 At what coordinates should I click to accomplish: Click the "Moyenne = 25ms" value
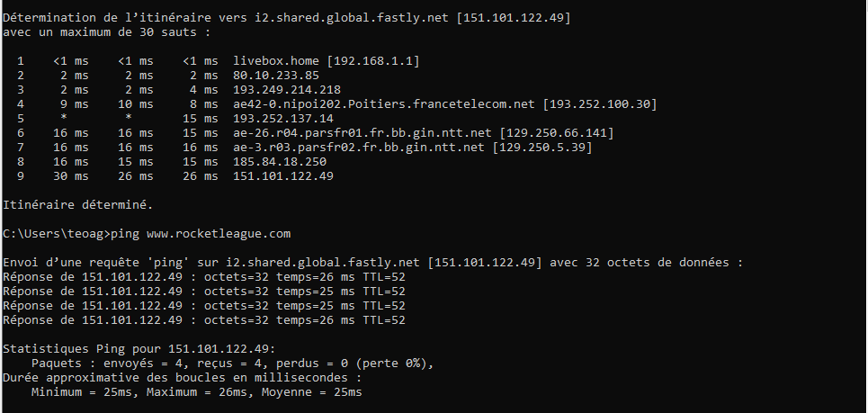point(311,392)
